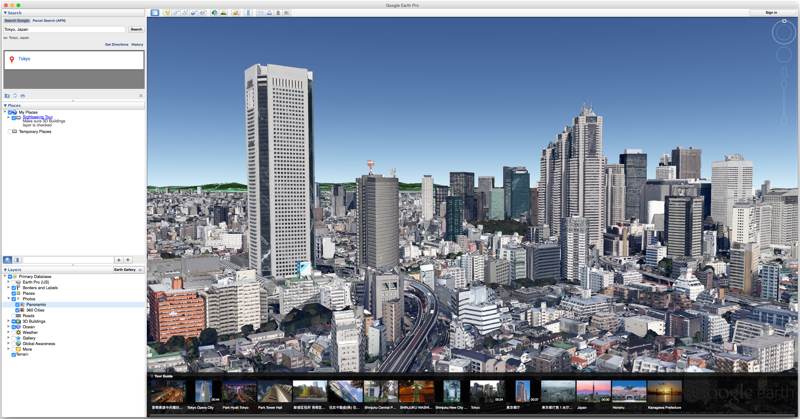
Task: Open the Tokyo Opera City tour thumbnail
Action: 204,392
